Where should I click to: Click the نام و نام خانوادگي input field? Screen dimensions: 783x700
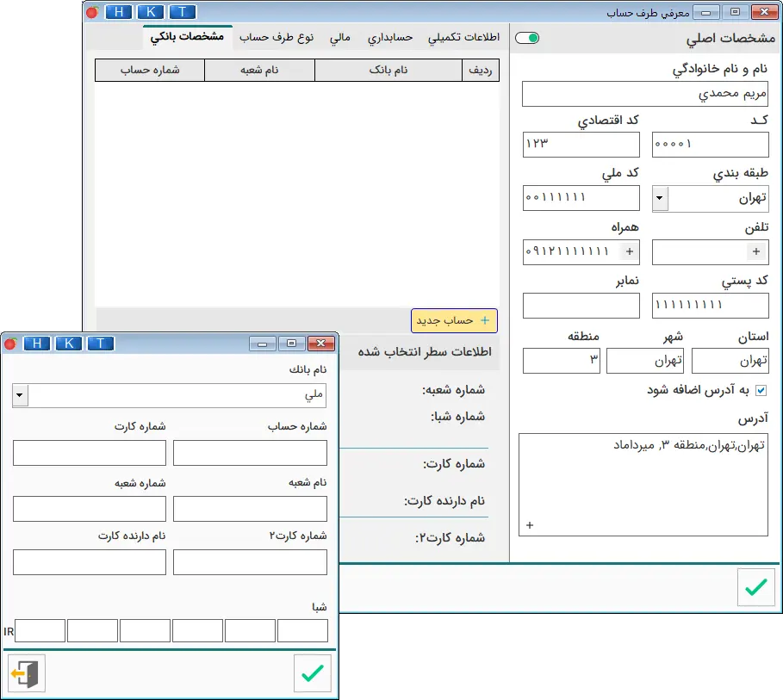pyautogui.click(x=644, y=95)
